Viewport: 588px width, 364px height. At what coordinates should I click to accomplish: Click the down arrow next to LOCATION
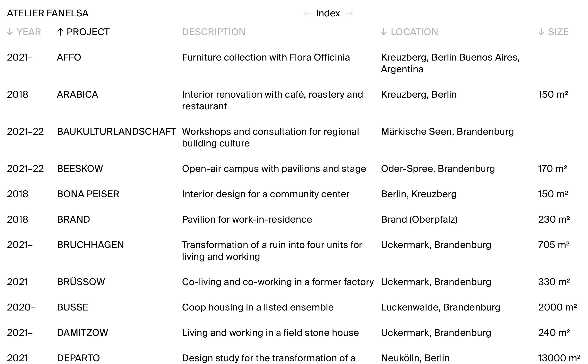click(384, 32)
